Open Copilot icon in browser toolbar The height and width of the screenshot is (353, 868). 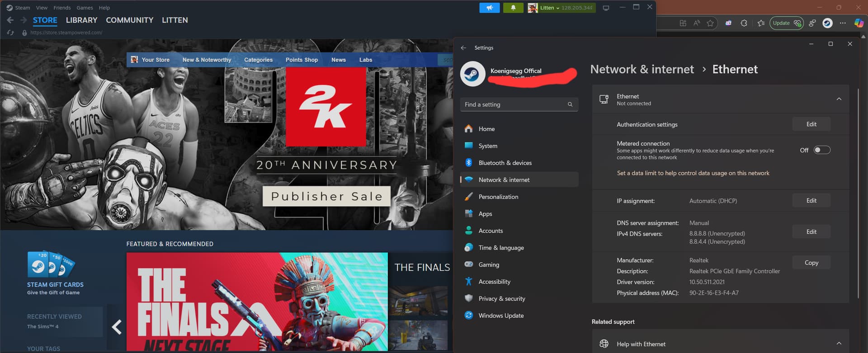pyautogui.click(x=859, y=23)
